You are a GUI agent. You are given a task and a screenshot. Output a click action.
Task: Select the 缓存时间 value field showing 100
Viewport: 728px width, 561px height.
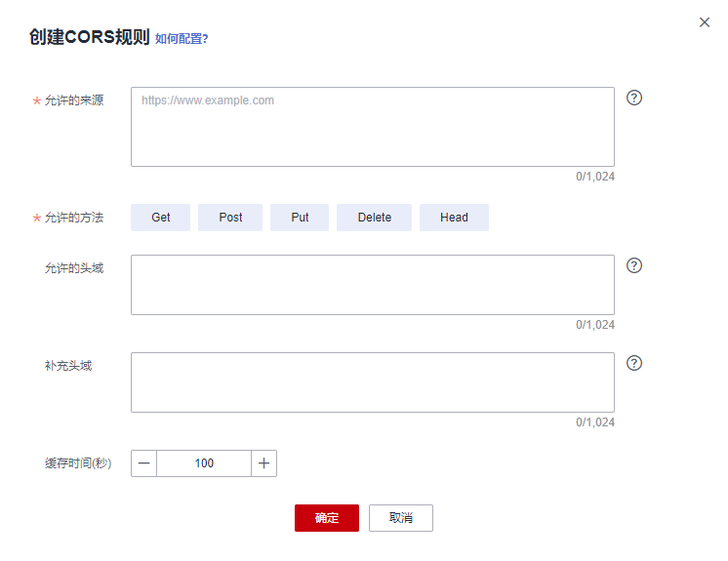(204, 463)
